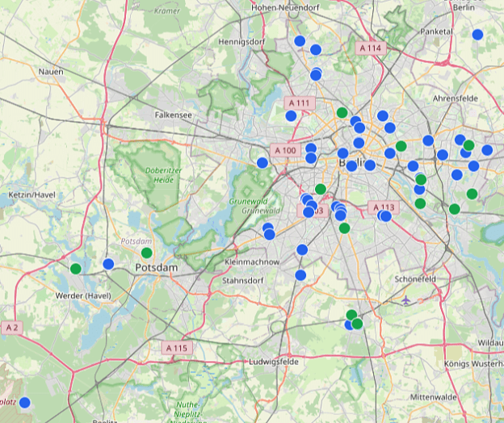
Task: Click the A 114 motorway shield
Action: point(370,48)
